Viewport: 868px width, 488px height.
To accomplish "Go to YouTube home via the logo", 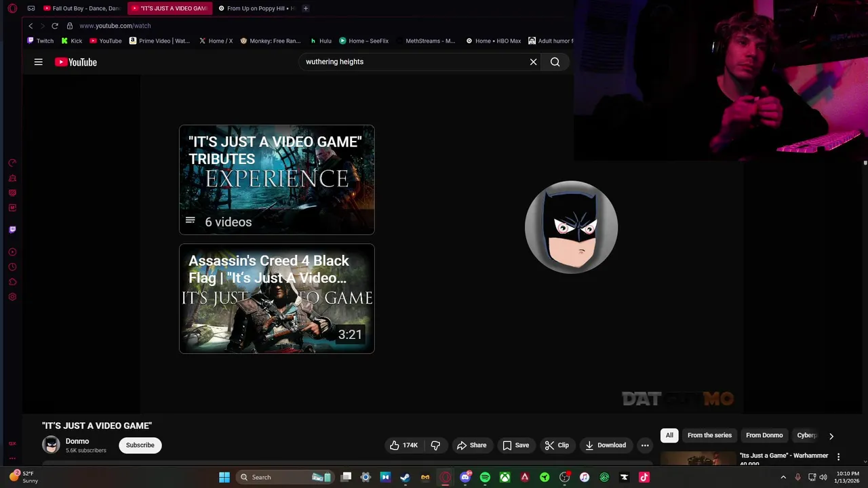I will point(76,62).
